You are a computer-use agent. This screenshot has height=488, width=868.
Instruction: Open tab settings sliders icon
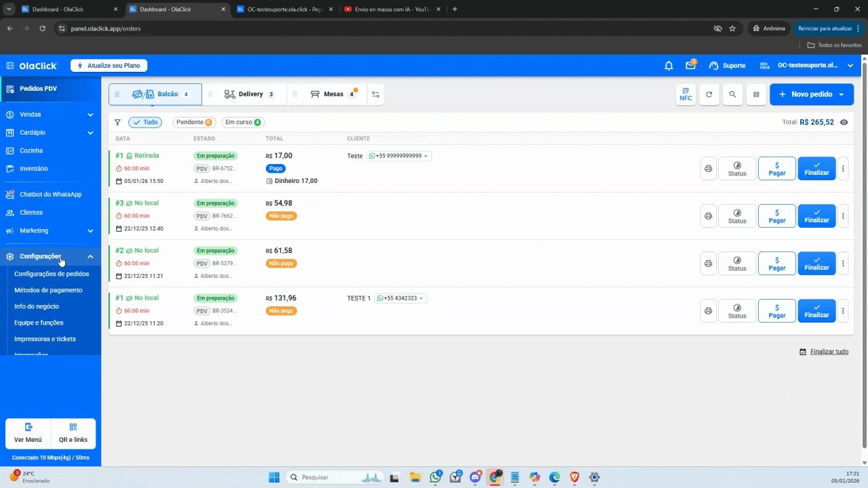pyautogui.click(x=376, y=94)
